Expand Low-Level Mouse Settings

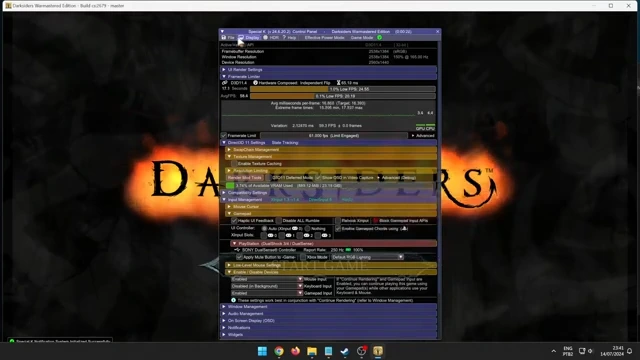(x=331, y=265)
